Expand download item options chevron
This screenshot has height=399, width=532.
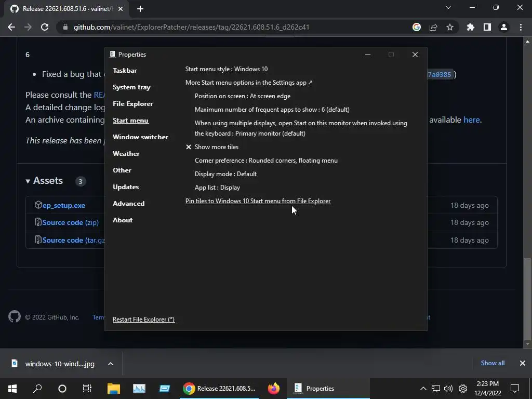pos(111,364)
